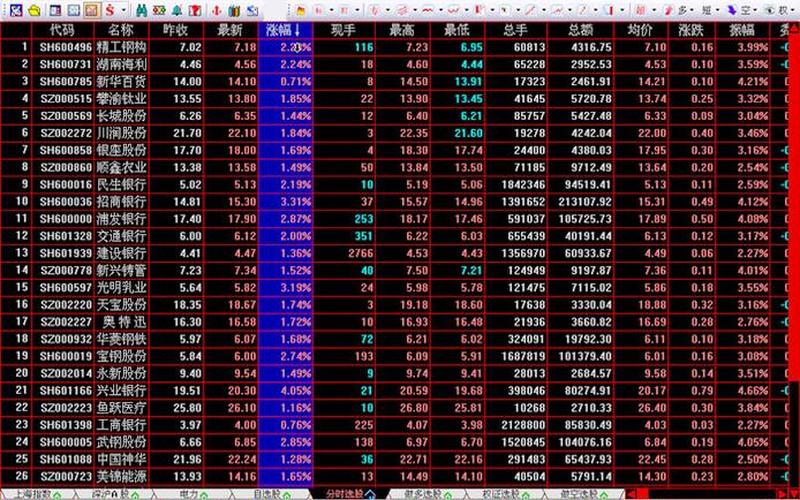Select stock 招商银行
Screen dimensions: 800x500
(x=121, y=202)
